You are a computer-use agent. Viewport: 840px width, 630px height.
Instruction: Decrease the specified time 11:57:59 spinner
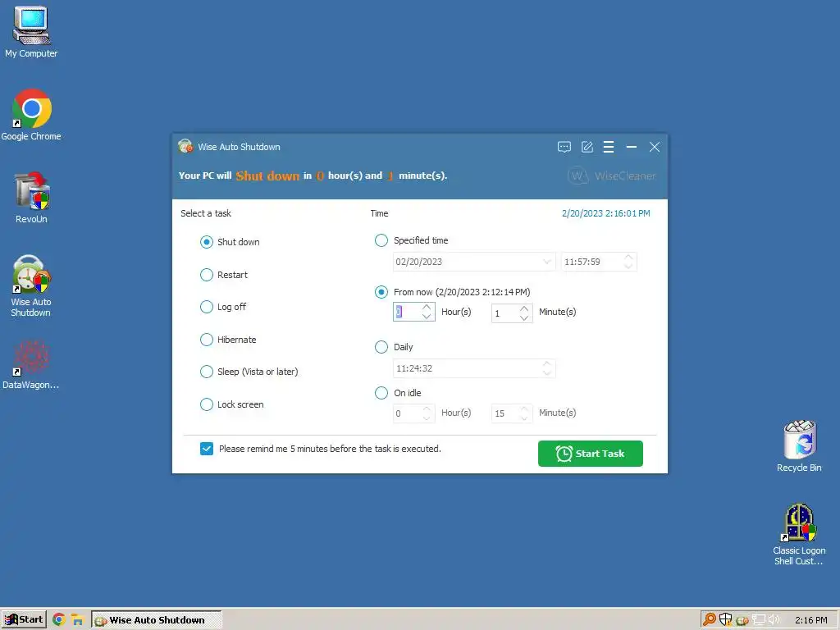coord(628,267)
